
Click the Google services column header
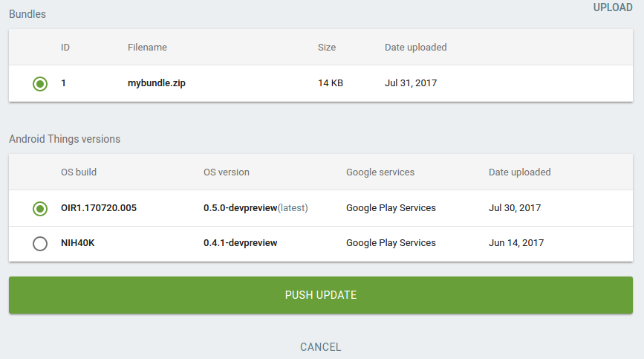coord(380,172)
